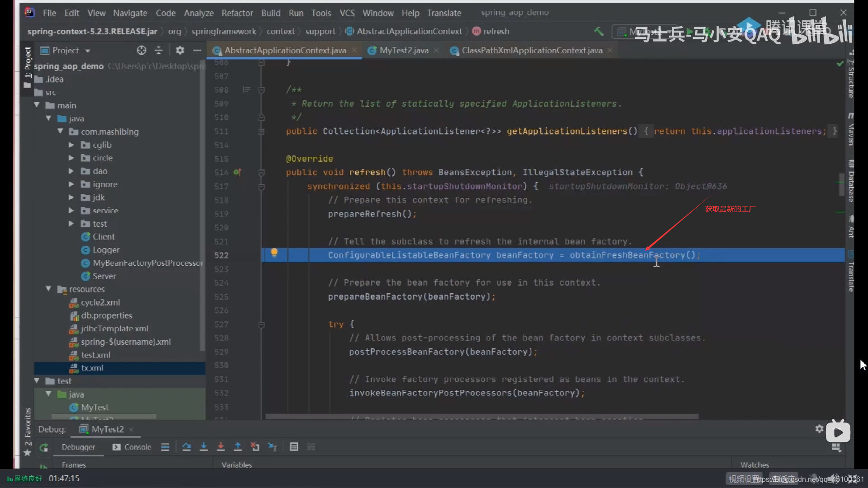Switch to the Debugger tab
868x488 pixels.
coord(78,447)
